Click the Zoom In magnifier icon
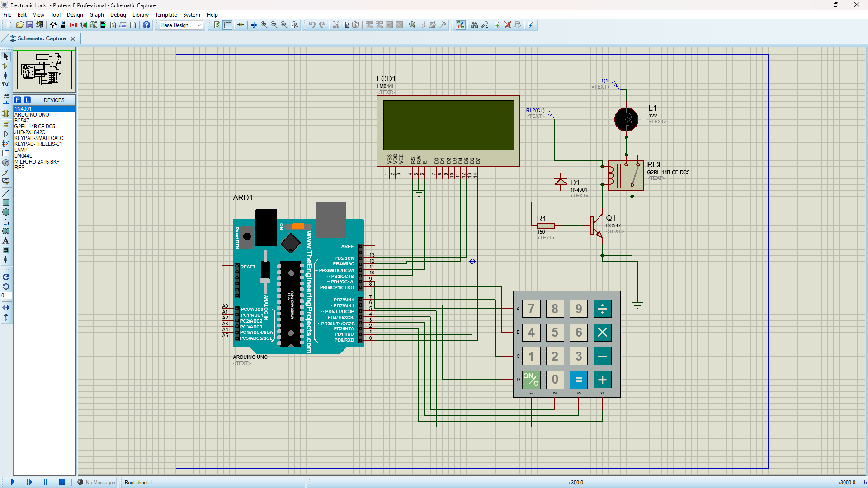The height and width of the screenshot is (488, 868). click(264, 25)
